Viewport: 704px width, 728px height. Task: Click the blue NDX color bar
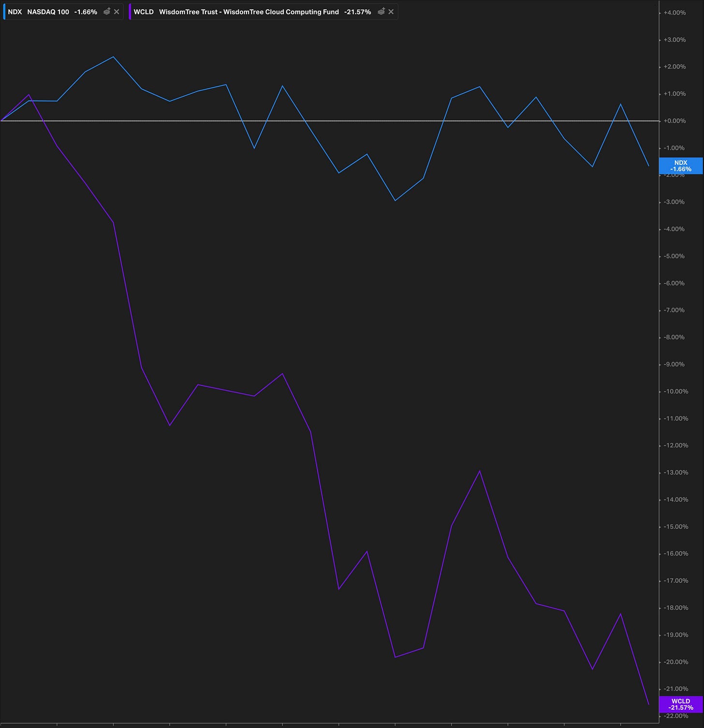point(4,12)
